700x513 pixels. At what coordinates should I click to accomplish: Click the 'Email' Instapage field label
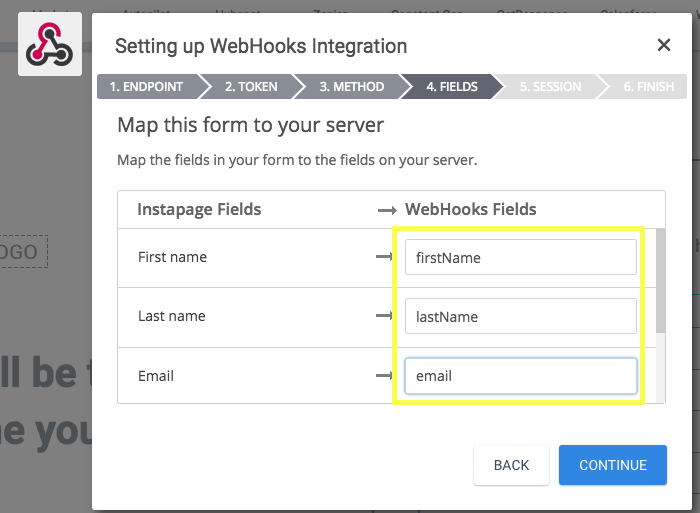pos(156,376)
